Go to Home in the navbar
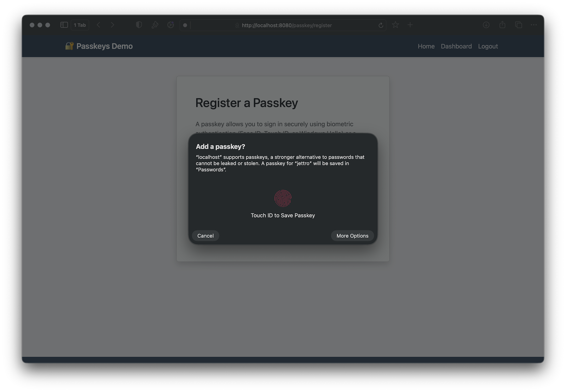Screen dimensions: 566x392 [426, 46]
